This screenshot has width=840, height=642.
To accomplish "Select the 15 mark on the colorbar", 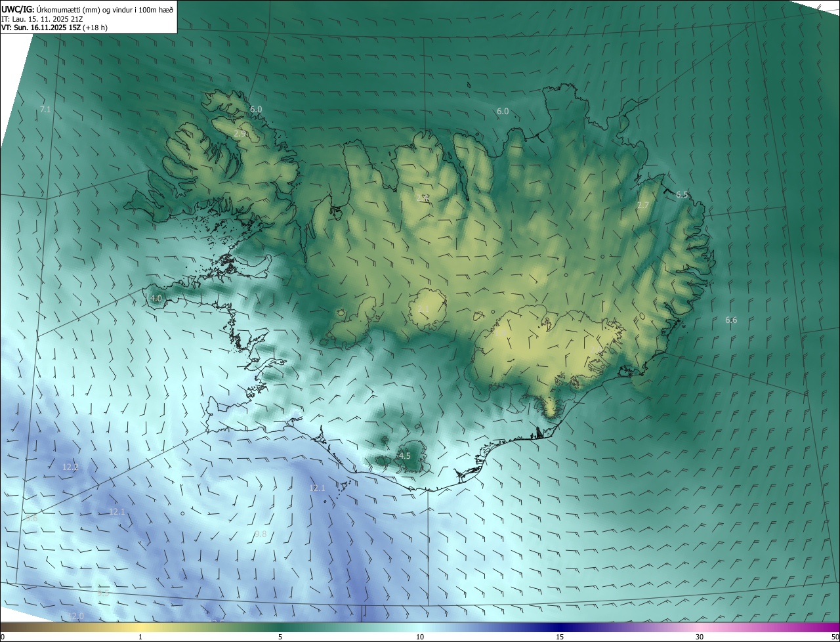I will click(560, 637).
